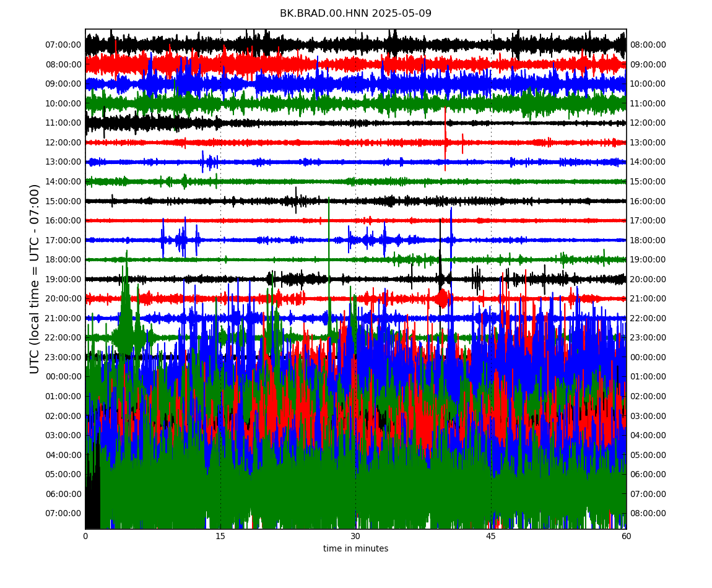Select 15:00:00 on the left axis
This screenshot has width=712, height=588.
point(64,201)
